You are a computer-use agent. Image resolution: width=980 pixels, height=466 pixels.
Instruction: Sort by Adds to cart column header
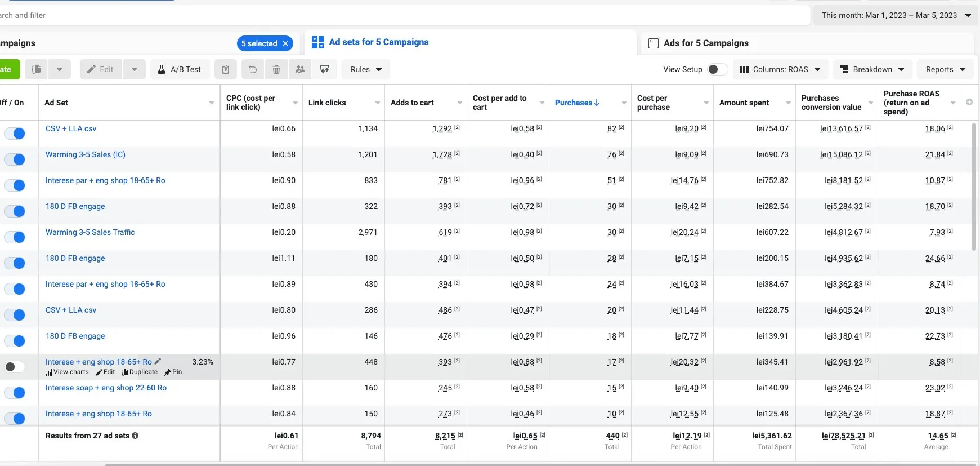coord(412,103)
